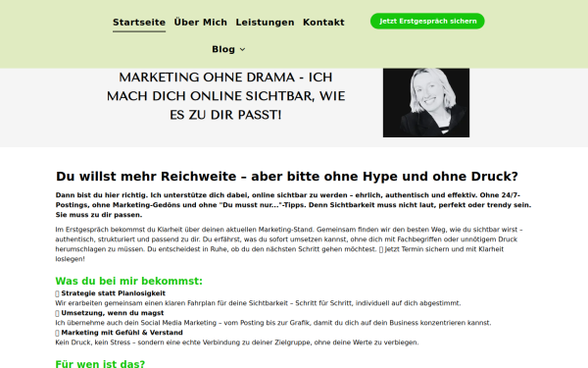Click the bullet icon before Umsetzung, wenn du magst
588x368 pixels.
[58, 313]
